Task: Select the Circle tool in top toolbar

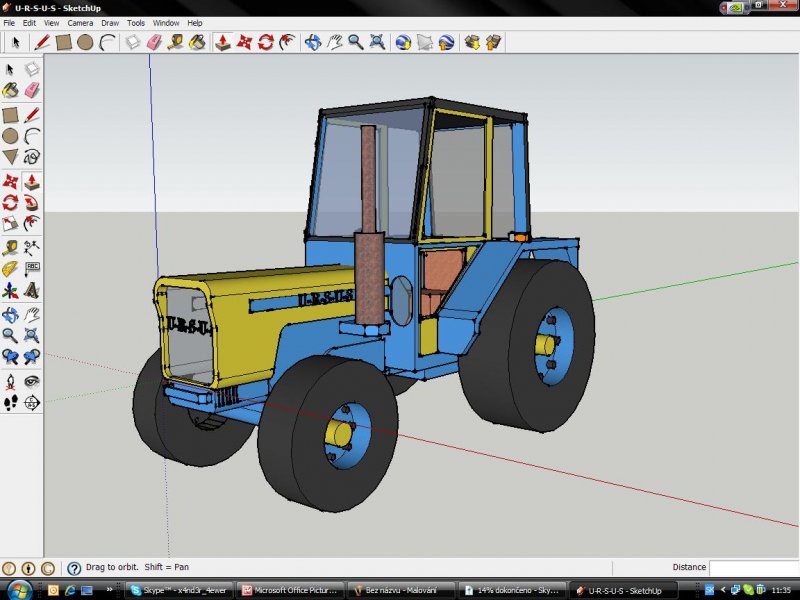Action: pyautogui.click(x=85, y=42)
